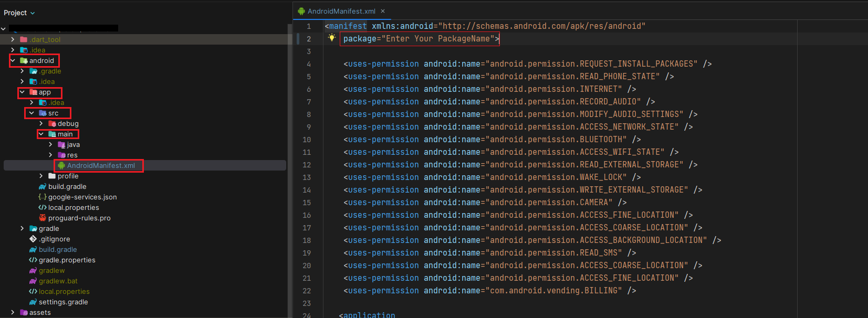Click the Android icon on AndroidManifest.xml tab
868x318 pixels.
[301, 11]
